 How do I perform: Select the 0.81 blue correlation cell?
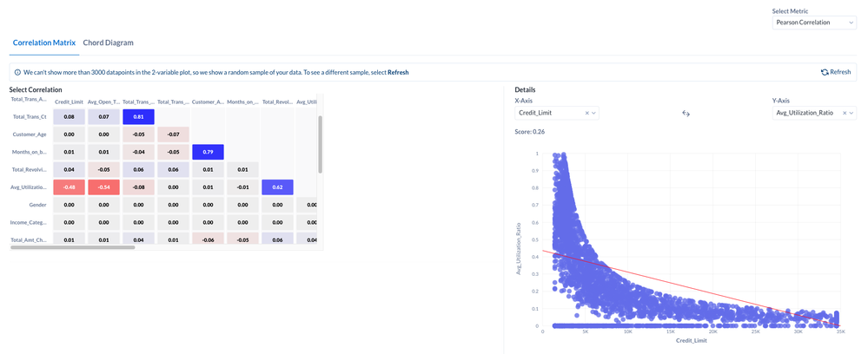[138, 116]
